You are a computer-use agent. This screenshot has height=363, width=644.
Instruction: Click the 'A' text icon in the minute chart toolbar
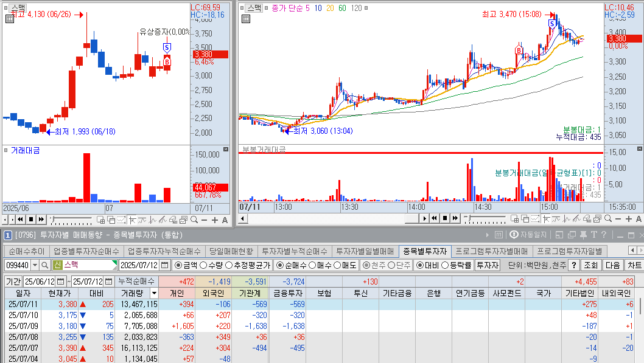pos(639,219)
